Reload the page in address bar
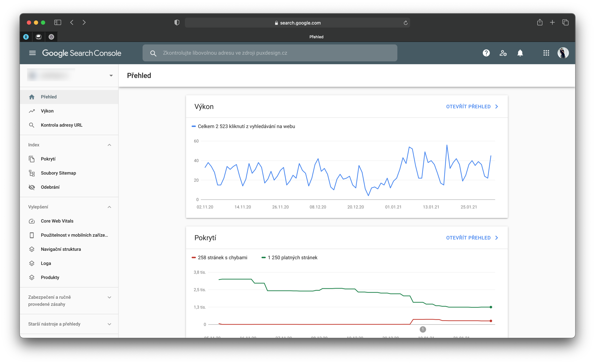 coord(405,23)
